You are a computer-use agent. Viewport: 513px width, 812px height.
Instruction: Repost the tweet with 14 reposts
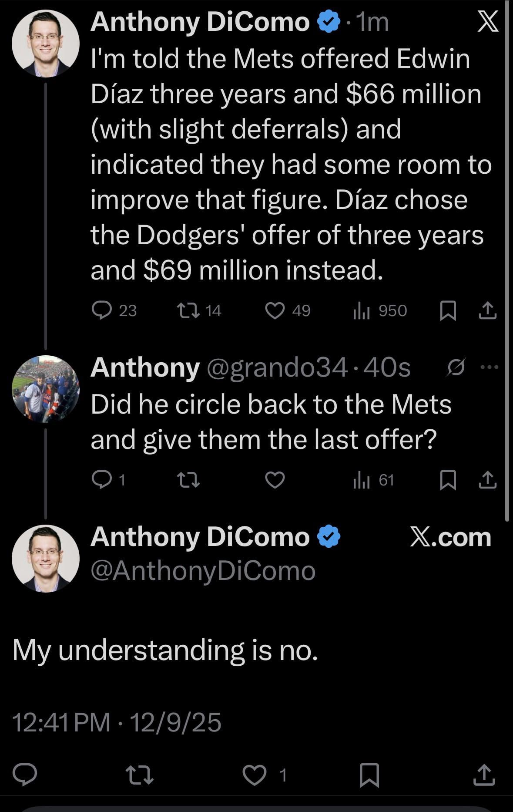tap(188, 311)
